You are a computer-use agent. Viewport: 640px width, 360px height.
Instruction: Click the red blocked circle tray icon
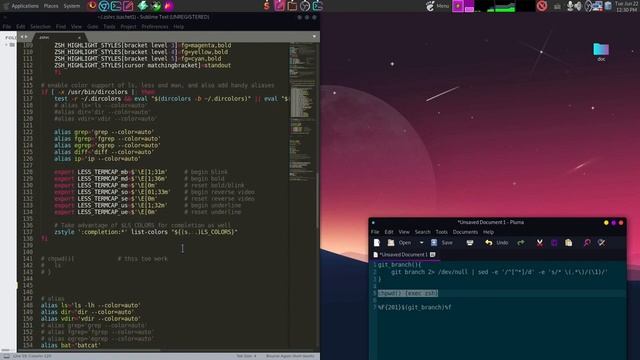542,6
